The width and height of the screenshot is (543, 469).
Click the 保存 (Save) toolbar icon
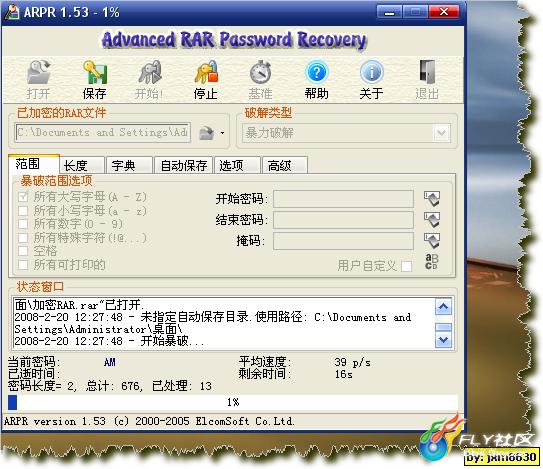94,72
